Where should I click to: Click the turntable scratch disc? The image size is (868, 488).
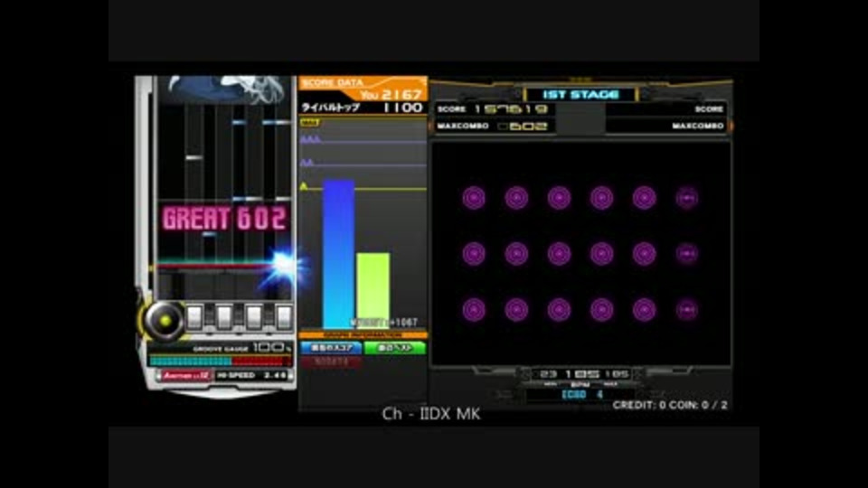click(165, 320)
